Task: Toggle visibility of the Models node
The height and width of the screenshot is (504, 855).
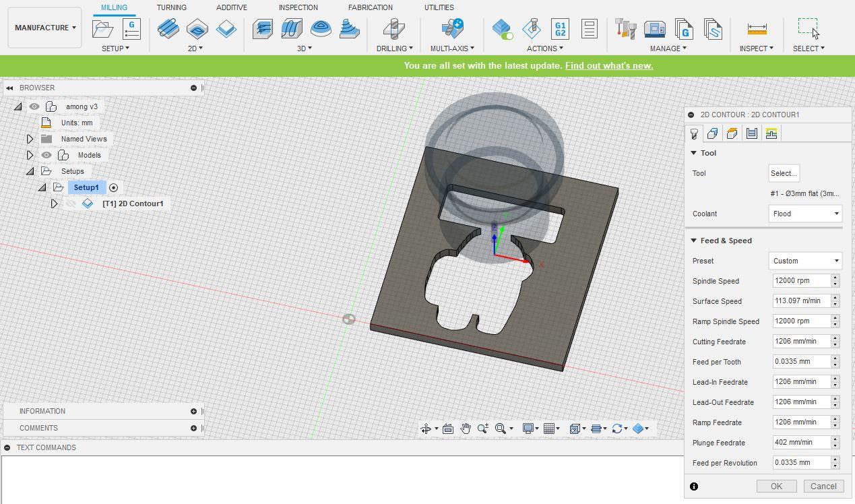Action: pyautogui.click(x=46, y=155)
